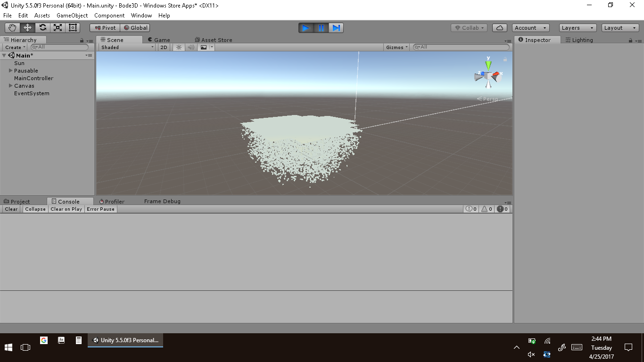Select the Hand tool in the toolbar

pyautogui.click(x=12, y=28)
